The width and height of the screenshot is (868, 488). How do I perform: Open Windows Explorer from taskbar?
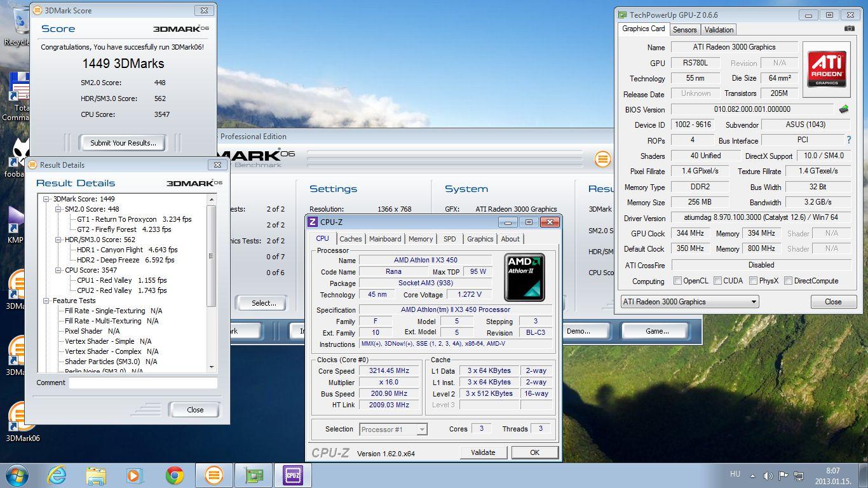point(96,475)
